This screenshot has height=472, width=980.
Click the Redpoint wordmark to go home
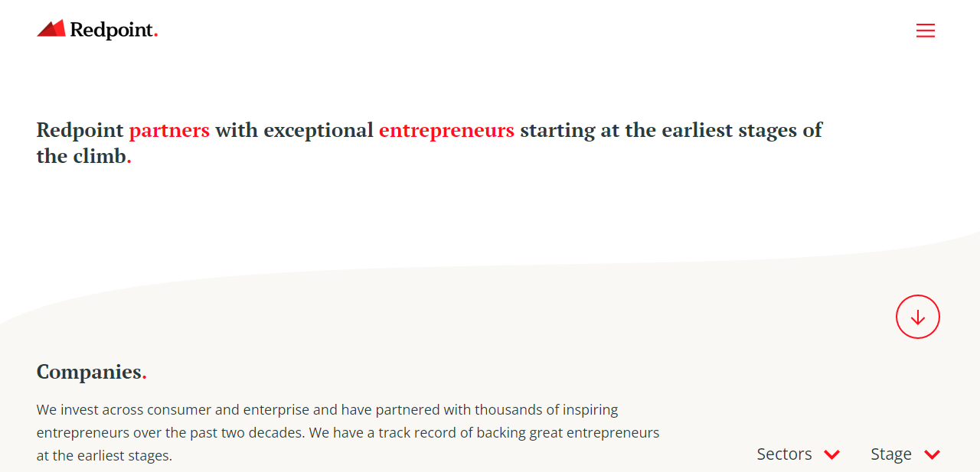click(x=112, y=30)
